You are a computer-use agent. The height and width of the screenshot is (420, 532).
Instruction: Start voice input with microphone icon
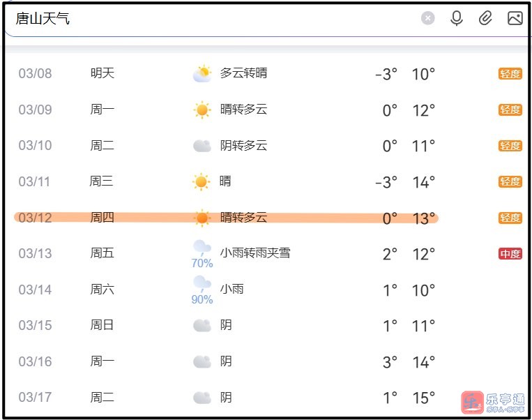click(x=457, y=18)
